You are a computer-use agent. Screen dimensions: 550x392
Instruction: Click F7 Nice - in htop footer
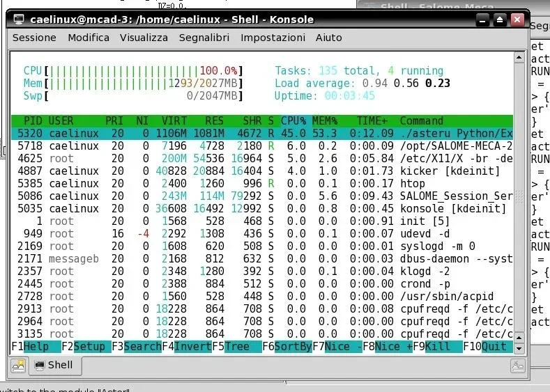click(x=337, y=347)
